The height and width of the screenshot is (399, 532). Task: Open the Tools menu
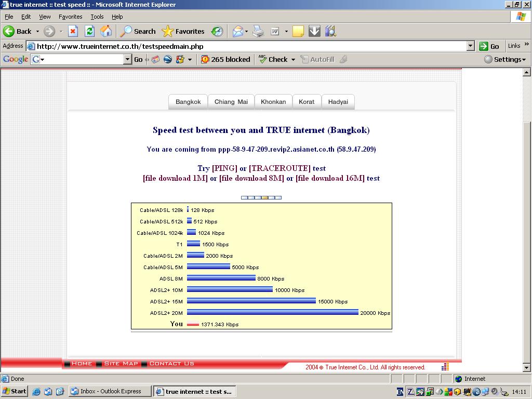pyautogui.click(x=97, y=17)
